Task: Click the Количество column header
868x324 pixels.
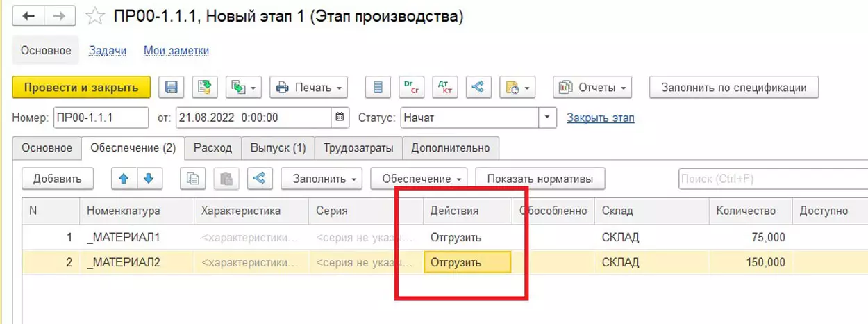Action: coord(751,211)
